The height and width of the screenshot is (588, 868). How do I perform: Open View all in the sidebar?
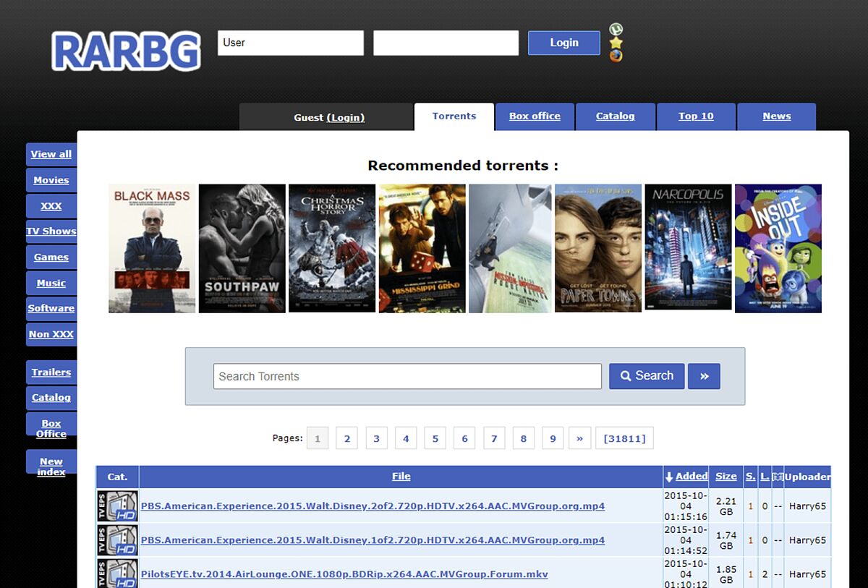pyautogui.click(x=51, y=154)
